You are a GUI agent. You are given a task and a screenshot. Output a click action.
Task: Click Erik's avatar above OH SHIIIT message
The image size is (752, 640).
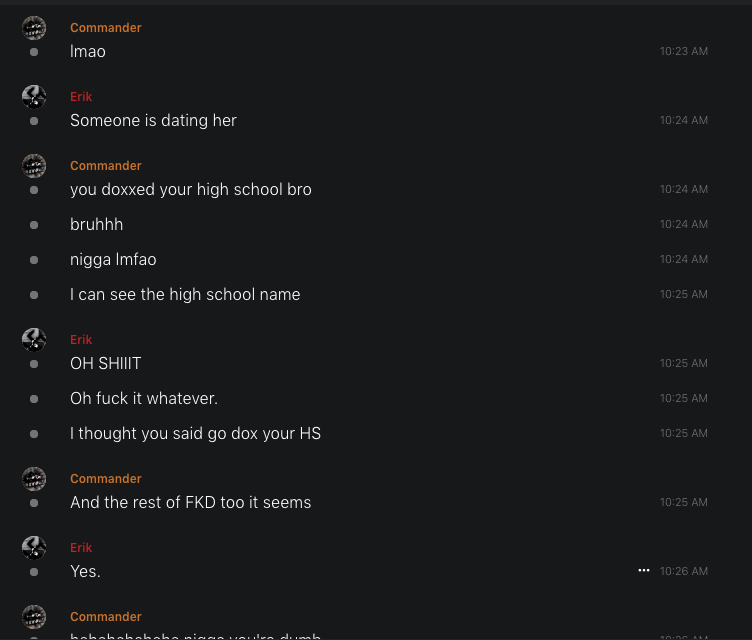click(x=34, y=340)
